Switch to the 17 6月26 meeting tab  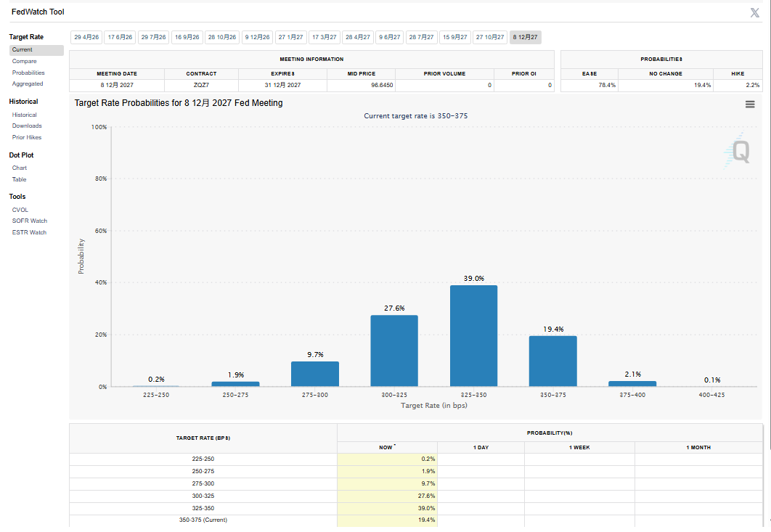(x=120, y=37)
